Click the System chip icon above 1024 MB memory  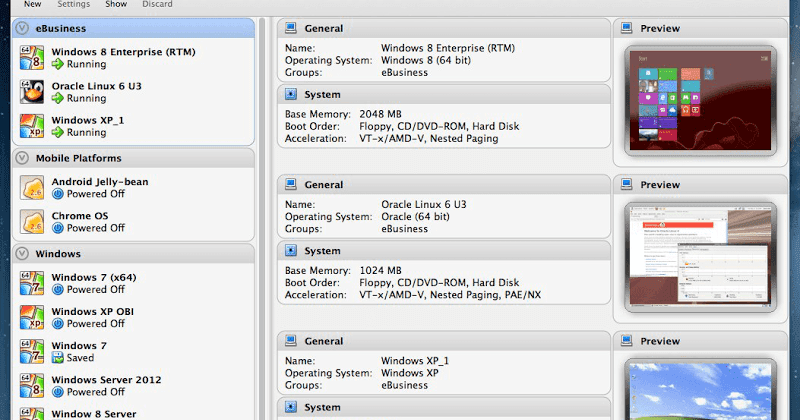[291, 251]
